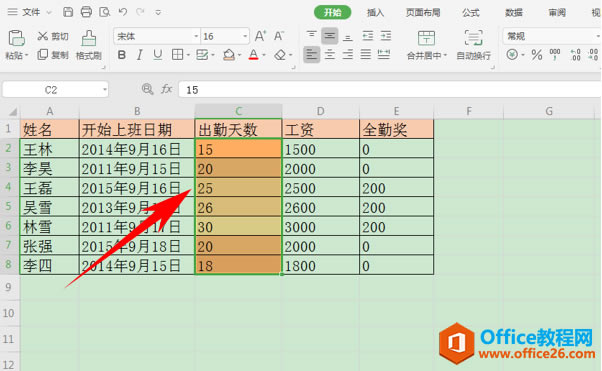Click Merge and Center (合并居中)

point(427,45)
